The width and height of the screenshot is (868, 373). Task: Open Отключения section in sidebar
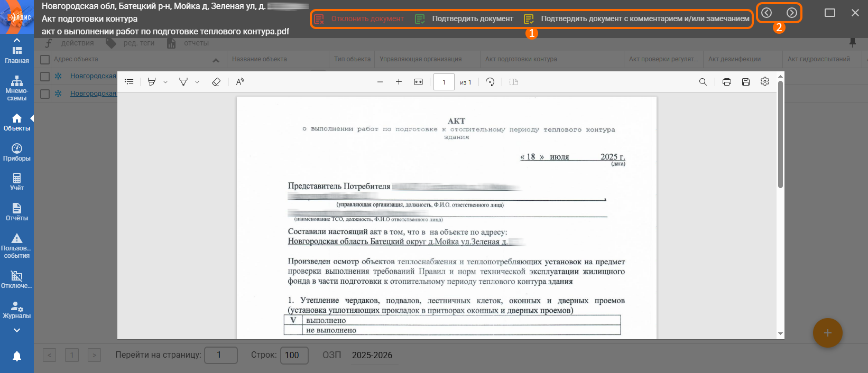click(17, 280)
